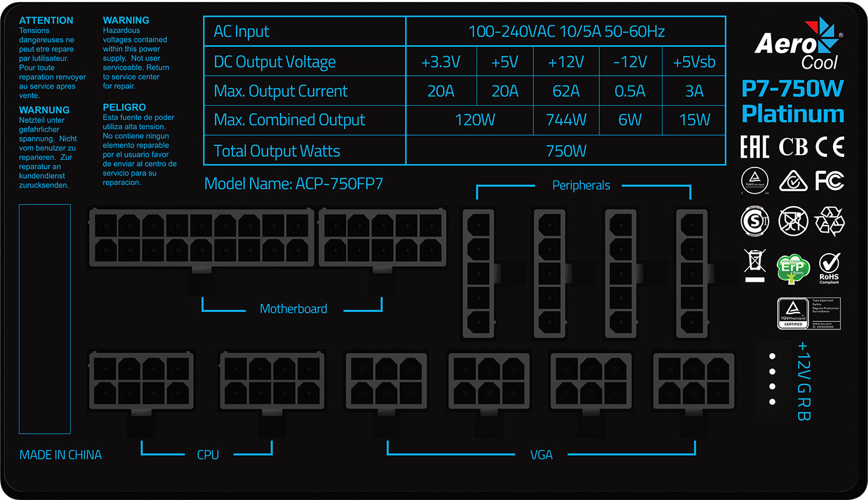Select the CB certification mark
The width and height of the screenshot is (868, 500).
(x=793, y=147)
